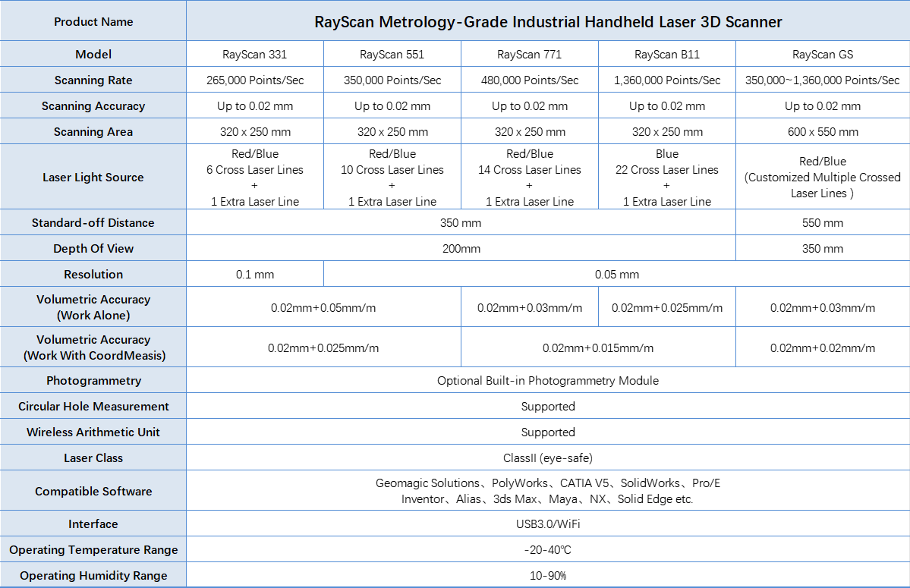The image size is (910, 588).
Task: Click the '480,000 Points/Sec' value
Action: click(x=529, y=80)
